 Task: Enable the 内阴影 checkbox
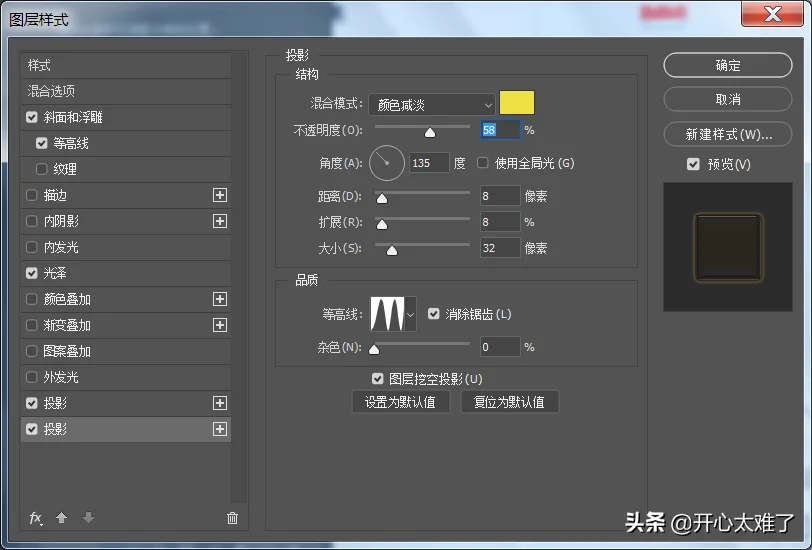click(x=32, y=221)
